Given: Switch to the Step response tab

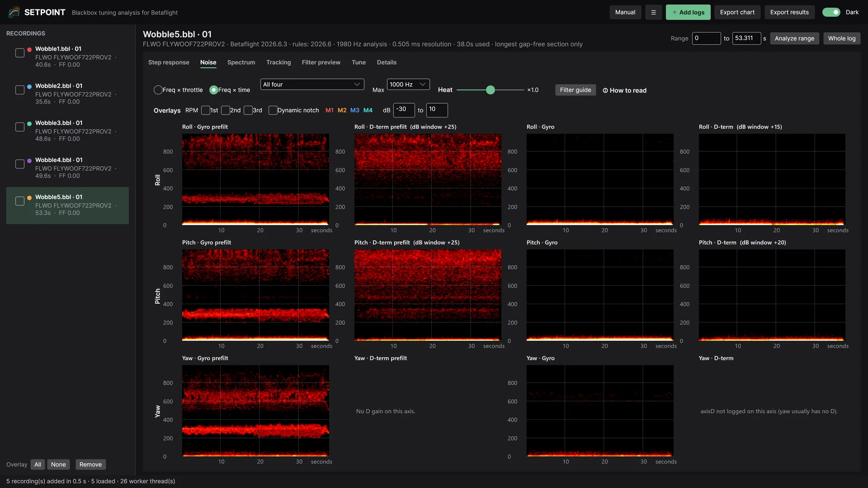Looking at the screenshot, I should (x=169, y=62).
